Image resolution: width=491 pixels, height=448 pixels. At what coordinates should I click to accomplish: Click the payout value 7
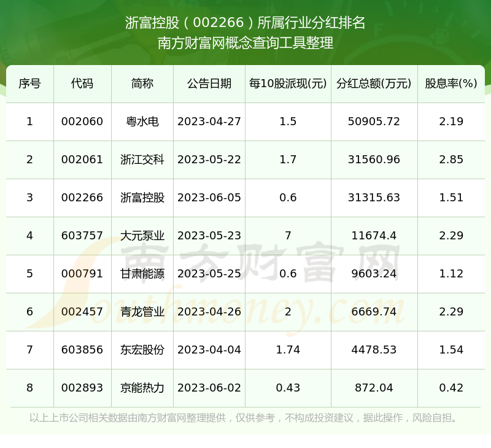pos(288,236)
